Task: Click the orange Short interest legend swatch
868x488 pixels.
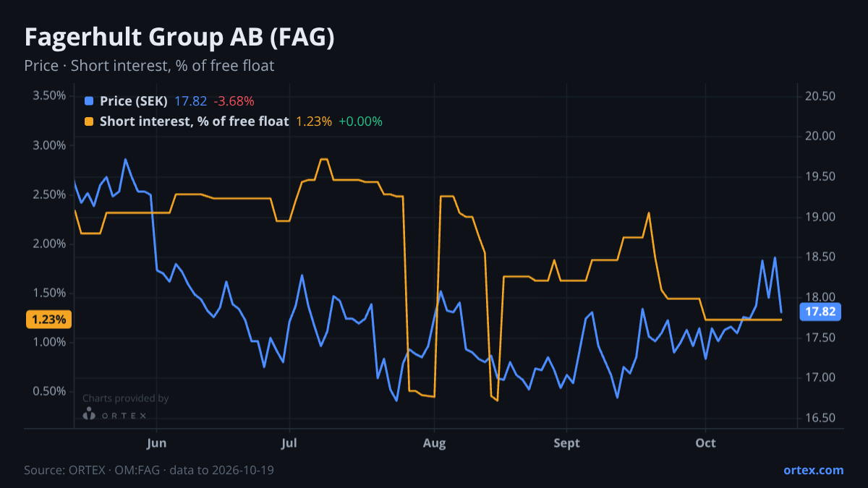Action: (x=89, y=121)
